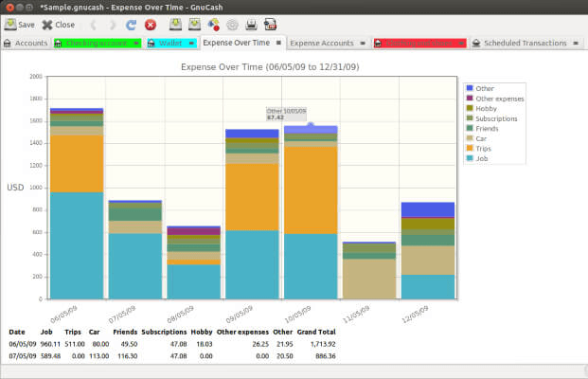This screenshot has width=588, height=379.
Task: Click the icon on Clothing and shoes tab
Action: pyautogui.click(x=379, y=44)
